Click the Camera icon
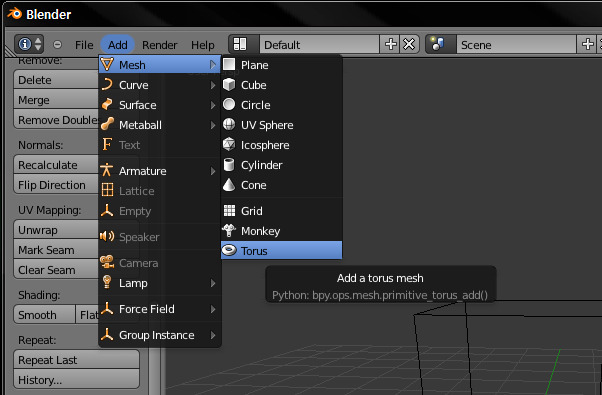The width and height of the screenshot is (602, 395). [107, 262]
